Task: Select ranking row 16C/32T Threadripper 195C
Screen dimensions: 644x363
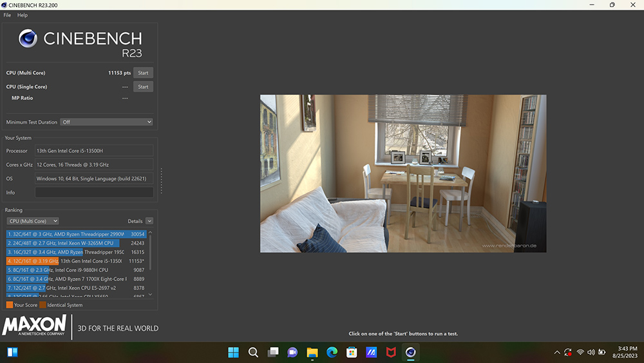Action: [x=76, y=252]
